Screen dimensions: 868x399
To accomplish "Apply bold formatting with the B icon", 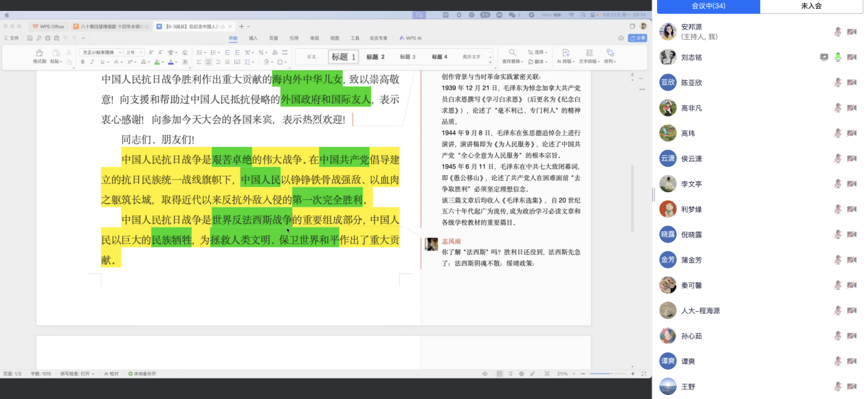I will tap(82, 62).
